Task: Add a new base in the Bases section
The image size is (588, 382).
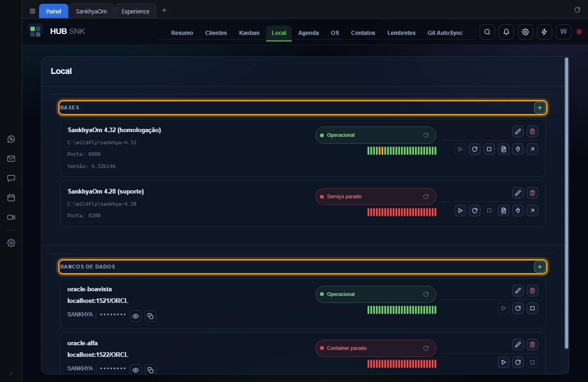Action: pos(540,108)
